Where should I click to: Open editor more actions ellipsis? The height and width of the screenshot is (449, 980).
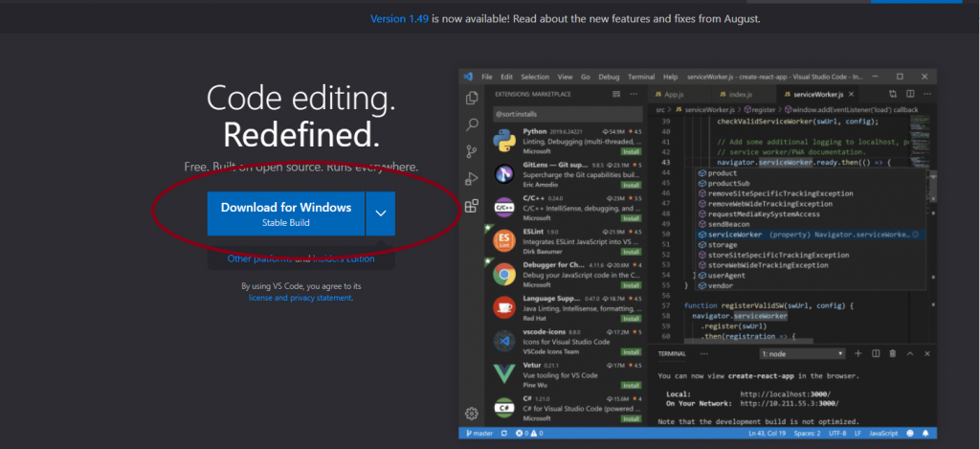click(927, 95)
